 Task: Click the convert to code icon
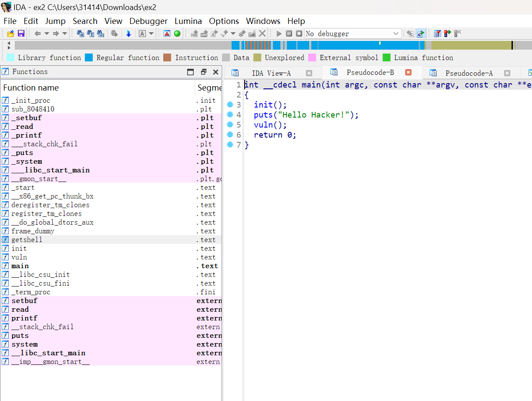194,34
